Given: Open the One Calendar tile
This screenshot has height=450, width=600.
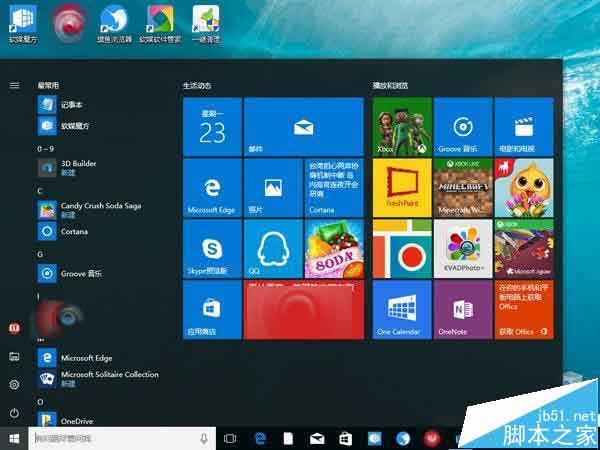Looking at the screenshot, I should point(402,310).
